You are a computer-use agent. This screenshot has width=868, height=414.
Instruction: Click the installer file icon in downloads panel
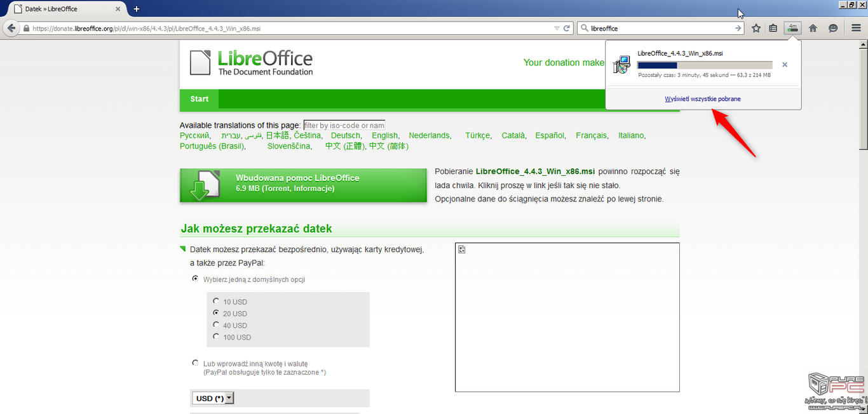coord(621,64)
